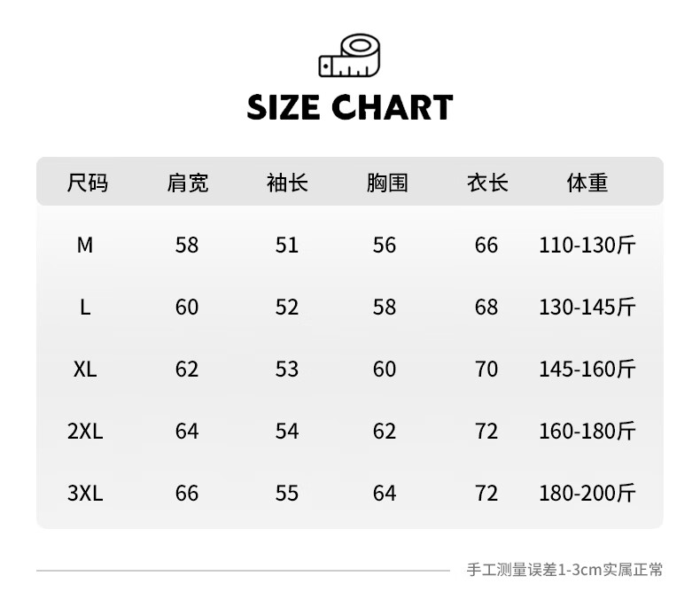700x615 pixels.
Task: Click the 110-130斤 weight cell
Action: click(587, 245)
